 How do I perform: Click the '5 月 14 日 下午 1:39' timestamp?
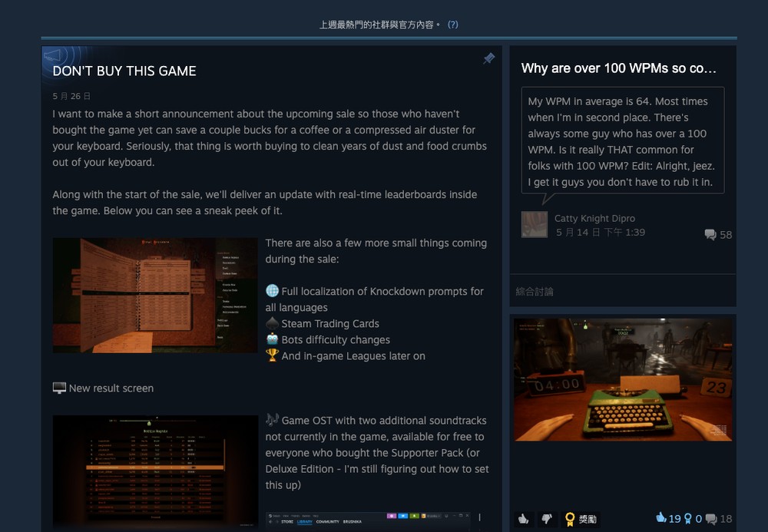coord(600,233)
